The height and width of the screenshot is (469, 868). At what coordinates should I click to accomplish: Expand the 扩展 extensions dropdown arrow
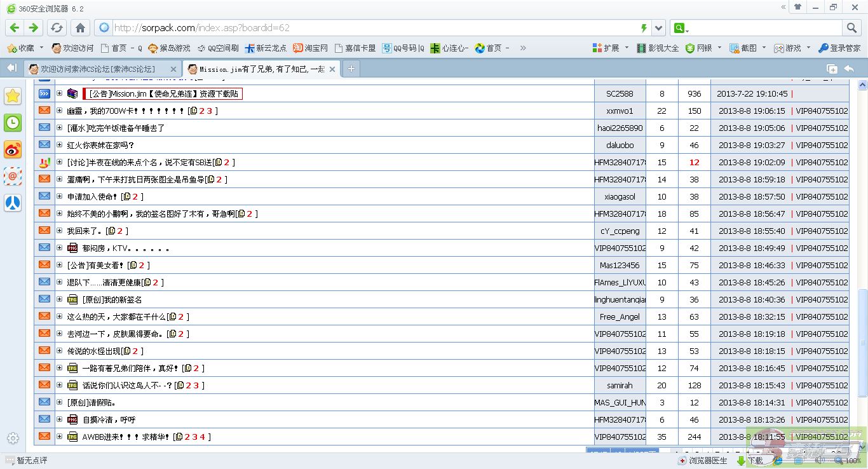627,48
